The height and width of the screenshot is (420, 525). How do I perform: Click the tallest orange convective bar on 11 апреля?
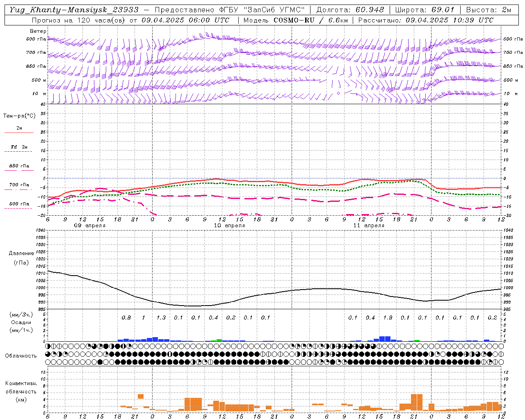(417, 402)
